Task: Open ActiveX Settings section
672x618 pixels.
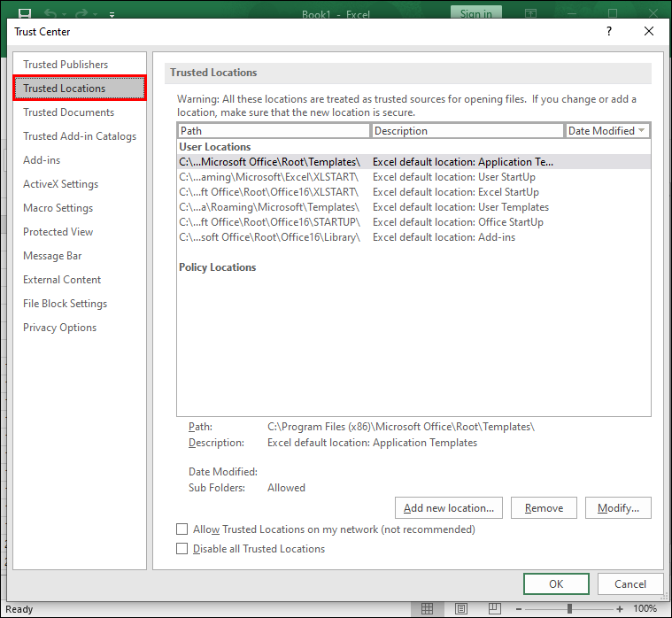Action: 80,184
